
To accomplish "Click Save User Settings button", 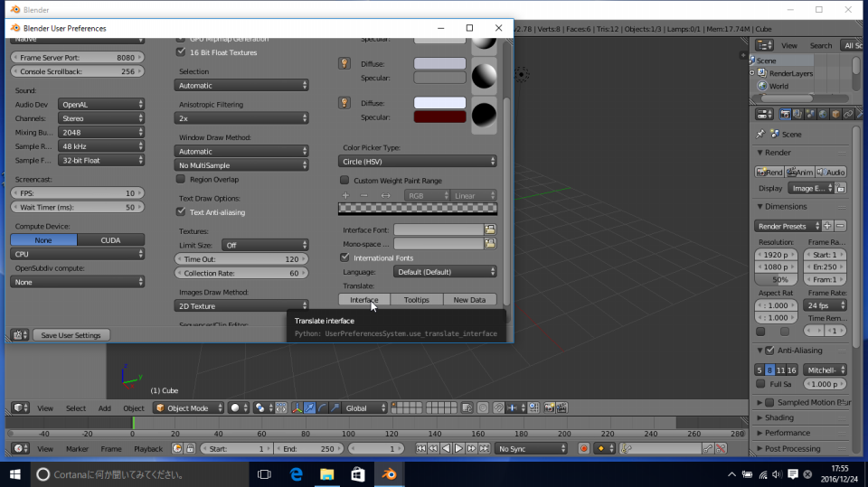I will (x=71, y=335).
